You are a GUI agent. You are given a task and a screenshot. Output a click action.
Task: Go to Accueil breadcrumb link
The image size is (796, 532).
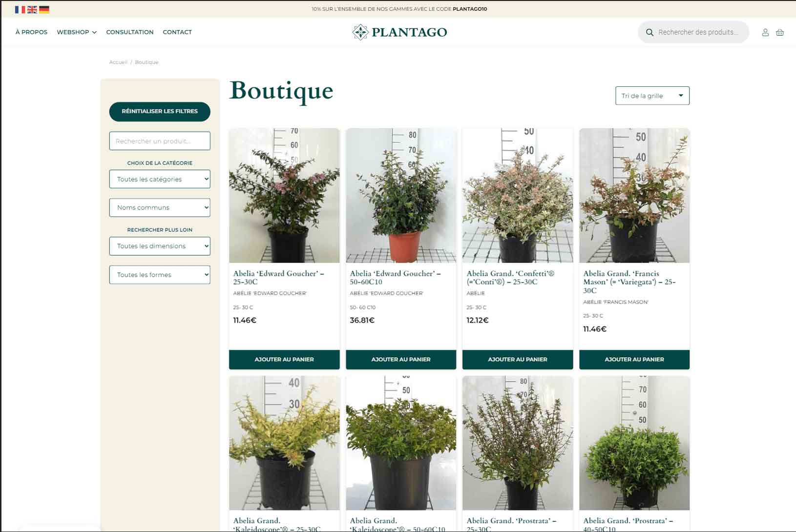[118, 62]
